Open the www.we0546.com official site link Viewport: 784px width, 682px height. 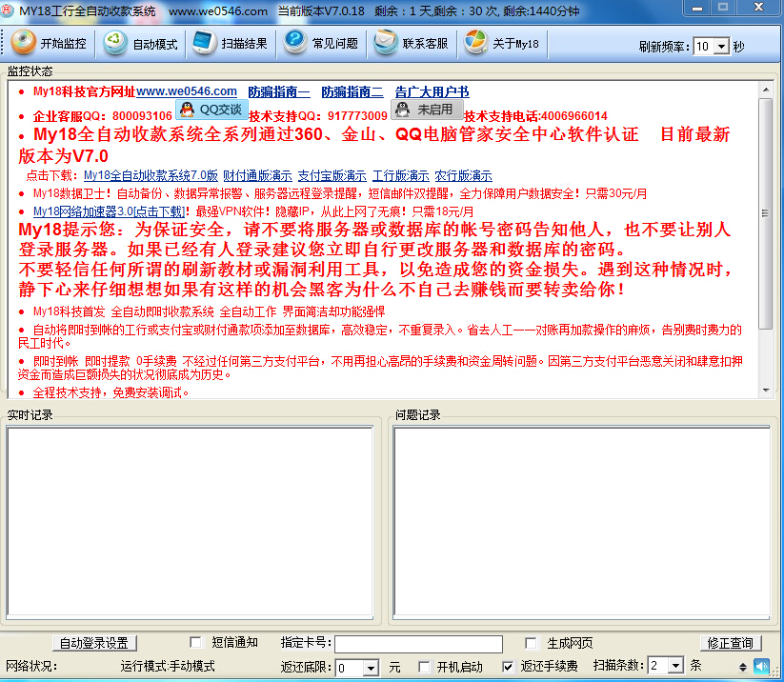point(187,91)
